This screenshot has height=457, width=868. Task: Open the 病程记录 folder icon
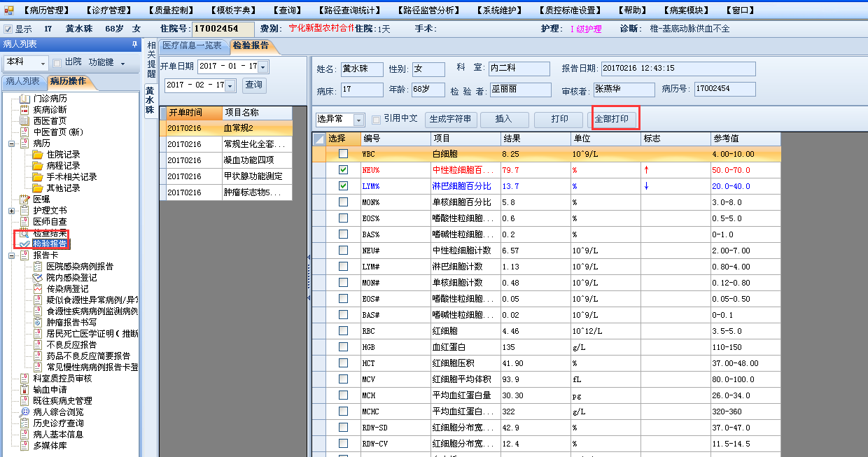tap(37, 166)
